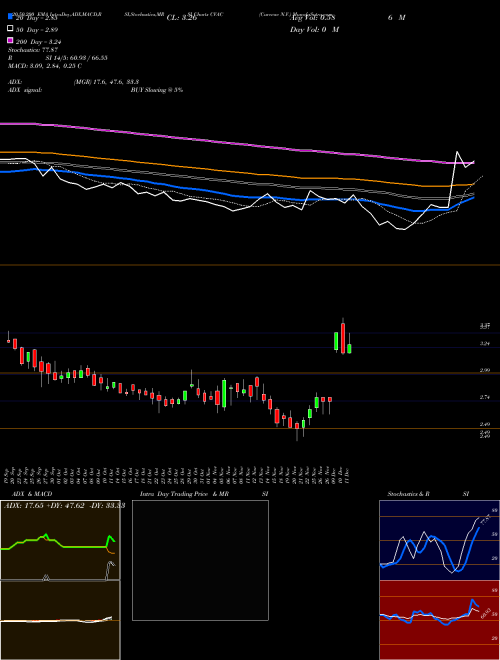This screenshot has height=660, width=500.
Task: Click the tall red candlestick at the gap-up high
Action: pos(343,338)
